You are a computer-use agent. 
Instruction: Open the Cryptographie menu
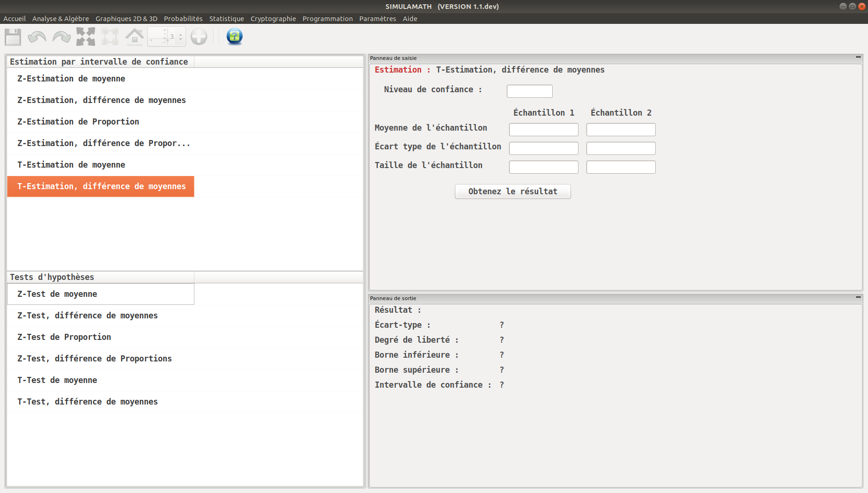(273, 19)
